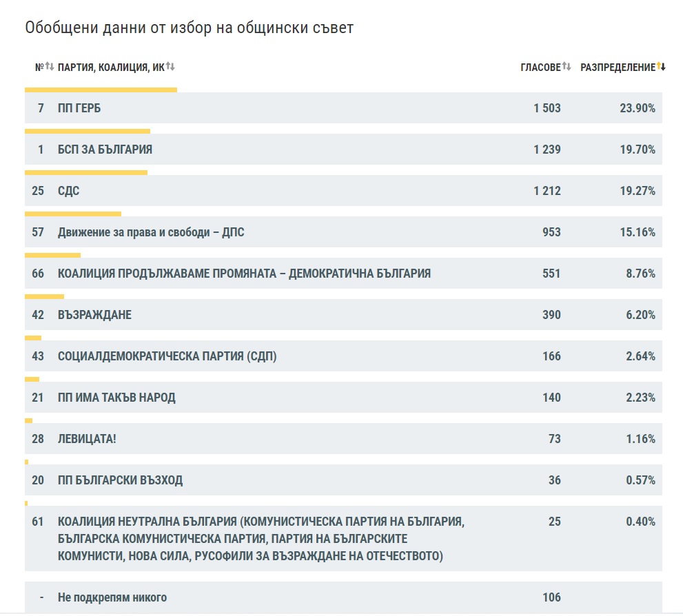Click percentage 19.27%
683x616 pixels.
click(638, 191)
